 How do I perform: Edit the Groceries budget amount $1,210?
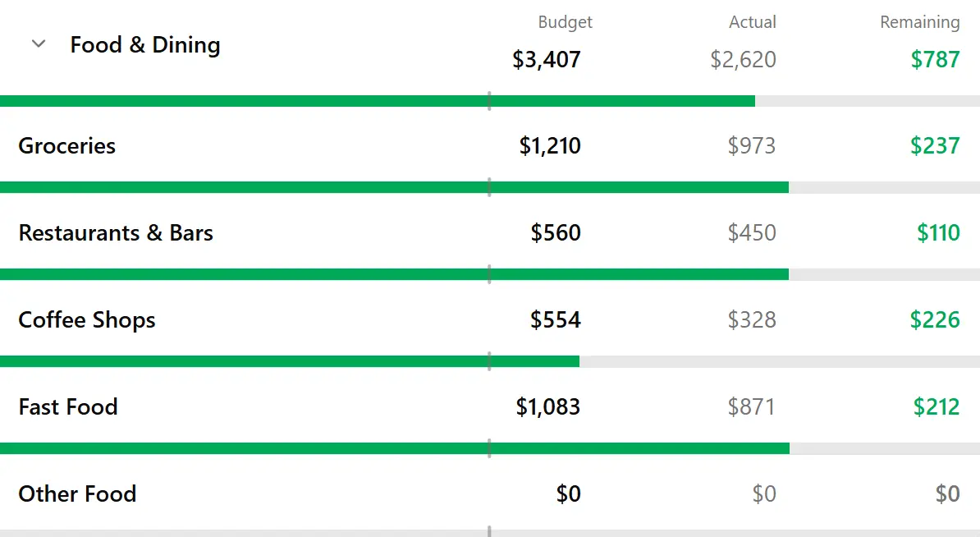(550, 145)
